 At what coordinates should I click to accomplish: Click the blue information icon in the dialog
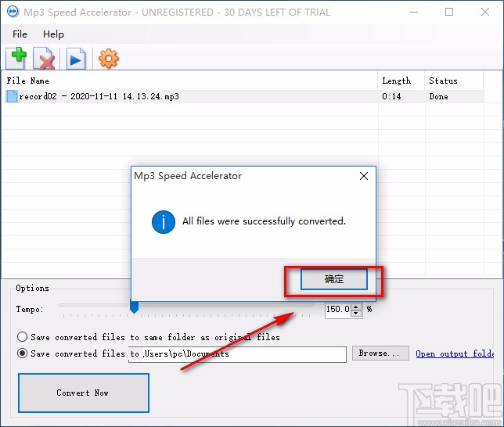164,221
